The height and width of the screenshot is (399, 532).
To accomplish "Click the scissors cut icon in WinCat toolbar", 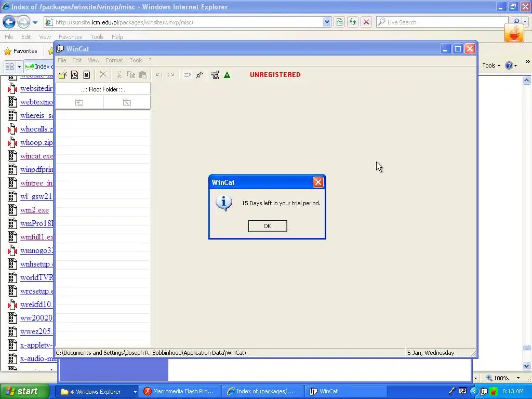I will (119, 75).
